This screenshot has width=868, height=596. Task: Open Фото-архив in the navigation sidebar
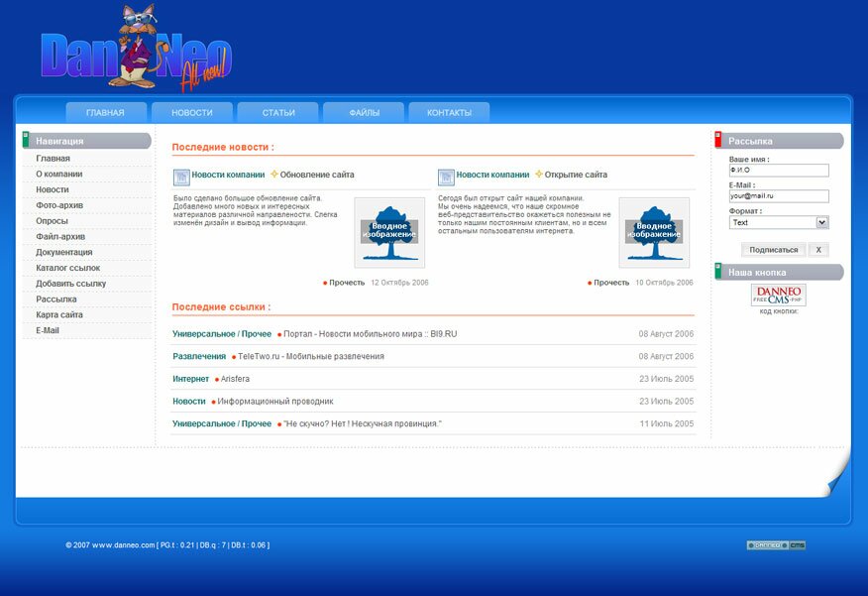point(59,205)
